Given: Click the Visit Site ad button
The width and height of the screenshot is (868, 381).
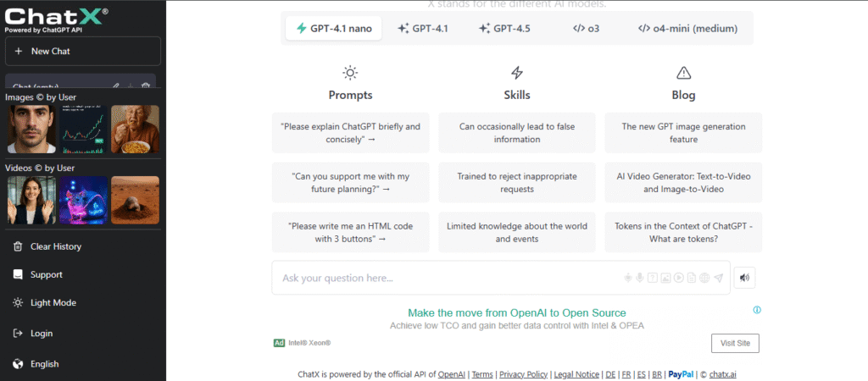Looking at the screenshot, I should tap(735, 343).
